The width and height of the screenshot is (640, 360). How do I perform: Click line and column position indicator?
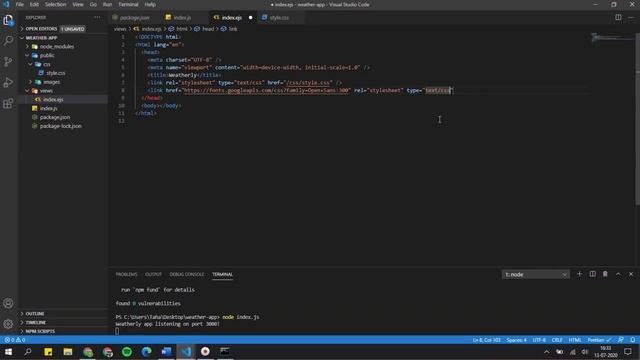pyautogui.click(x=487, y=340)
